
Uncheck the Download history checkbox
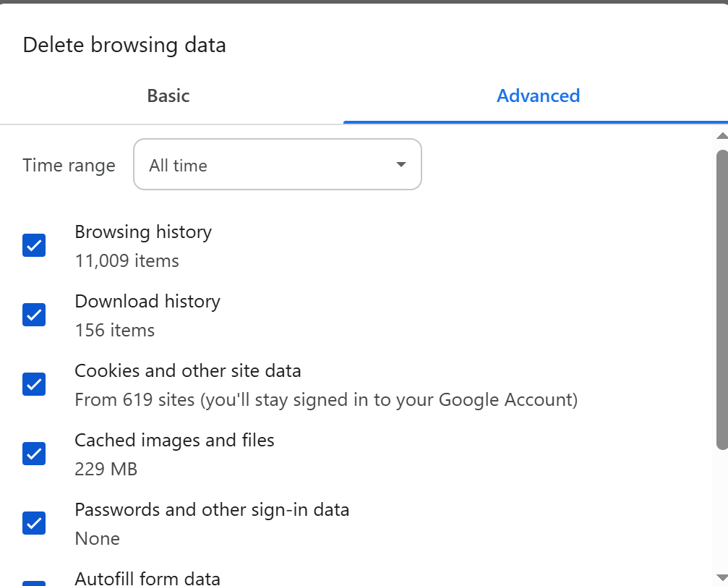click(34, 315)
